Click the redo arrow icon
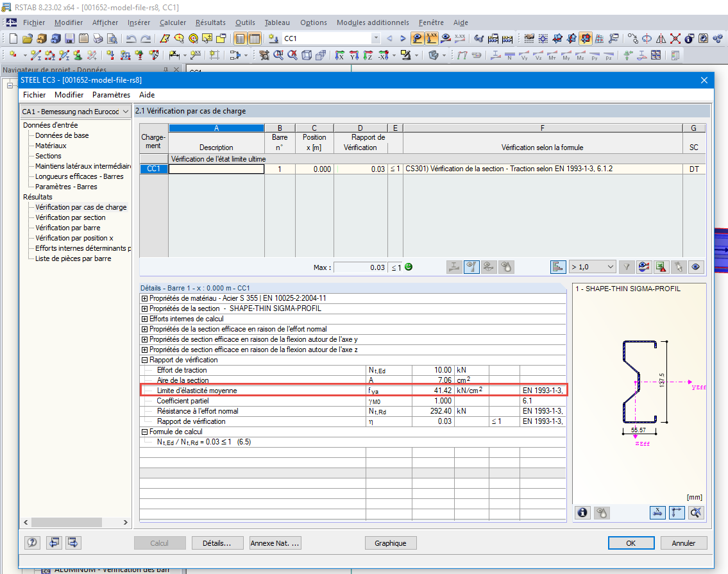The height and width of the screenshot is (574, 728). (146, 38)
